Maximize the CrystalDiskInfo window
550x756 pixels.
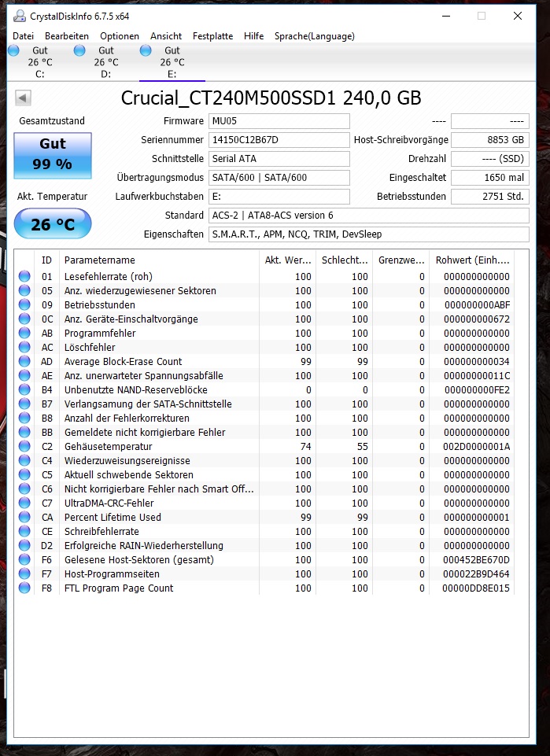click(482, 16)
